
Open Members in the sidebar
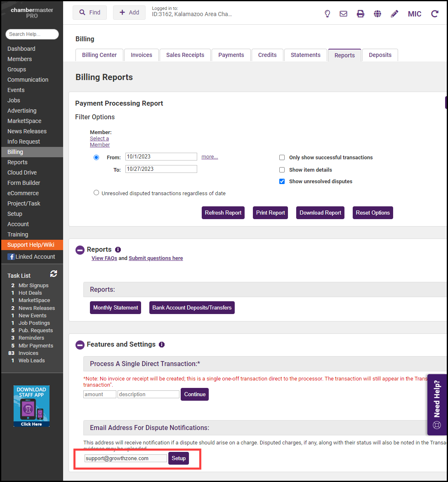click(20, 59)
